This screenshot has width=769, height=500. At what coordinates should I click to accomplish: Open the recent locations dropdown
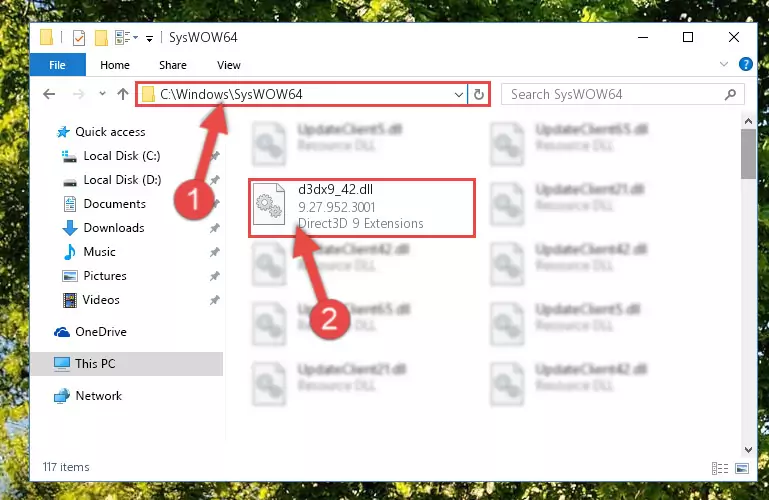tap(102, 93)
